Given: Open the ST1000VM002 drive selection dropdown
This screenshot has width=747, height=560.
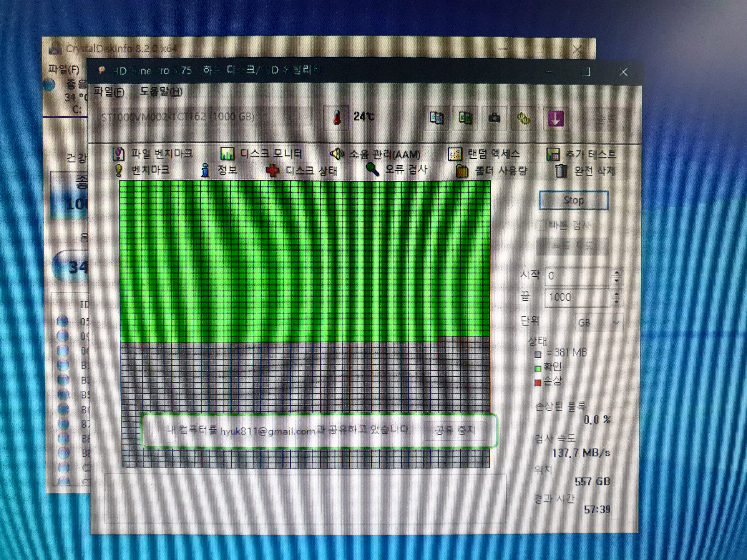Looking at the screenshot, I should (x=205, y=117).
